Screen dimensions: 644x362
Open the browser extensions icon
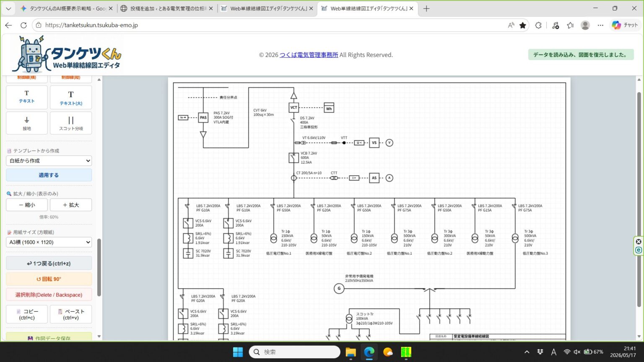(x=538, y=25)
